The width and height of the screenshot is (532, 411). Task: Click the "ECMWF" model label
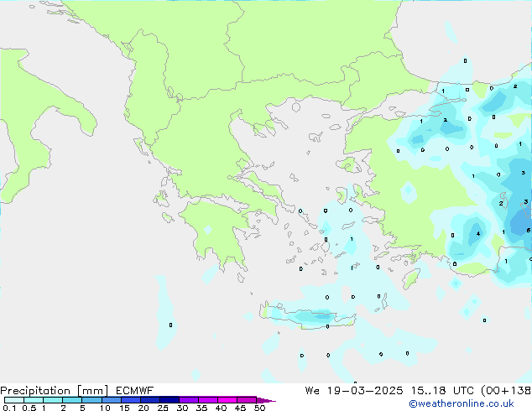(135, 390)
